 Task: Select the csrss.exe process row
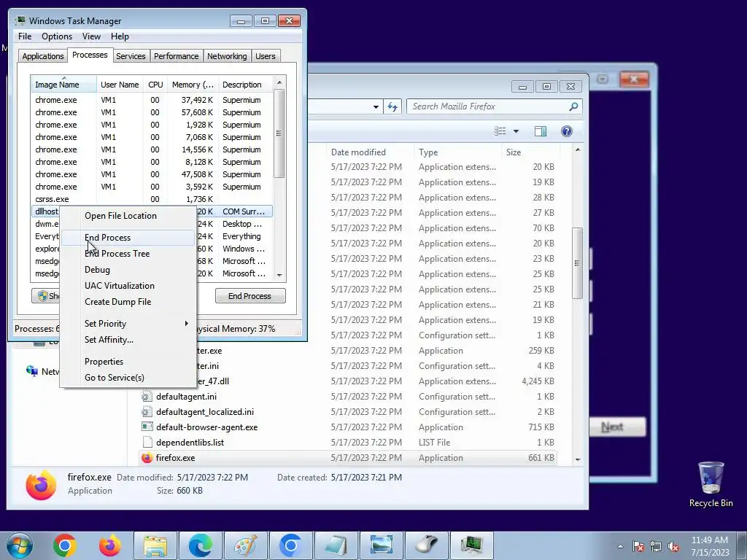pos(152,199)
